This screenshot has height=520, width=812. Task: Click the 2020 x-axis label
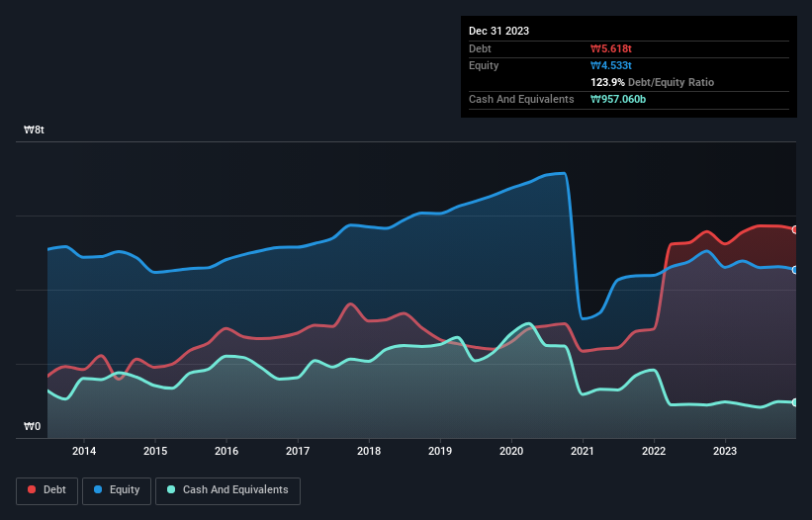[511, 451]
